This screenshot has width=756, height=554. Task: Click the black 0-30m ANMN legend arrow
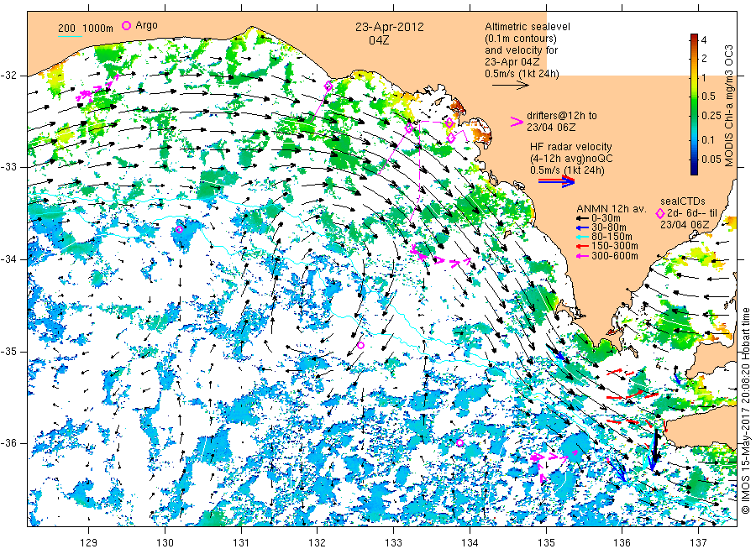tap(582, 218)
